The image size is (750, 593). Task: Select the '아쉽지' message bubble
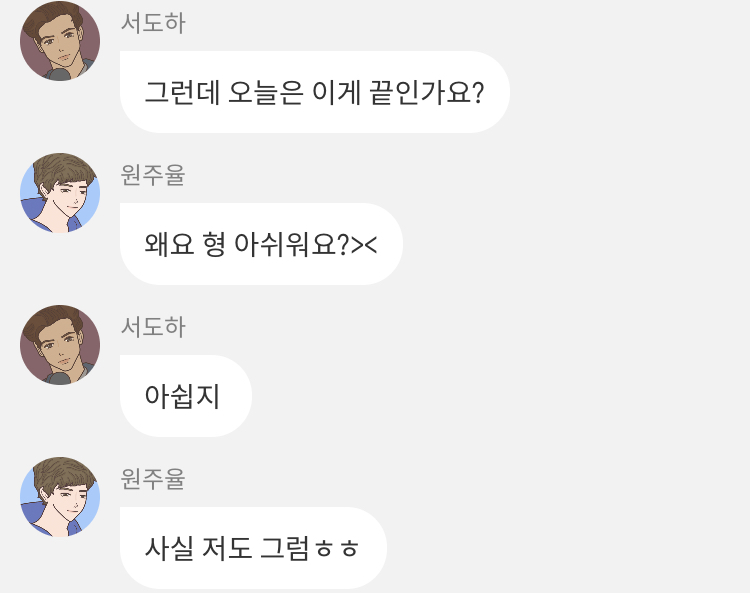(x=186, y=396)
